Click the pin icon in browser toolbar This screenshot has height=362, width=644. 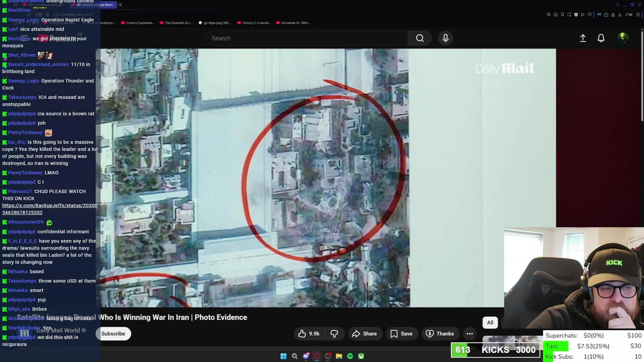[x=562, y=15]
